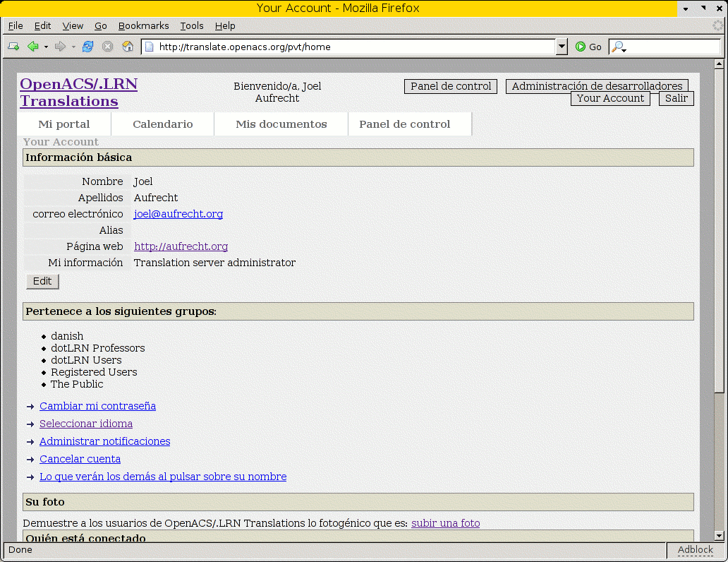Go to the browser Home page

pos(128,47)
